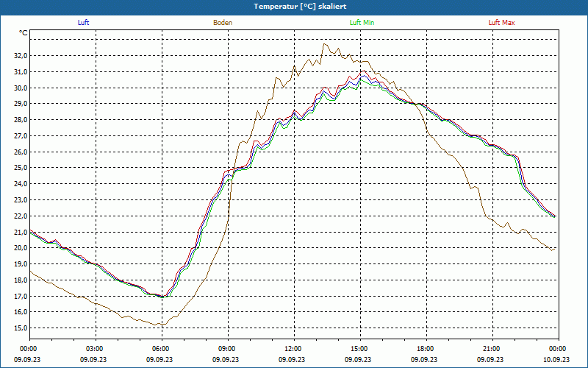Click the 29,0 y-axis value
This screenshot has width=588, height=368.
click(x=20, y=104)
